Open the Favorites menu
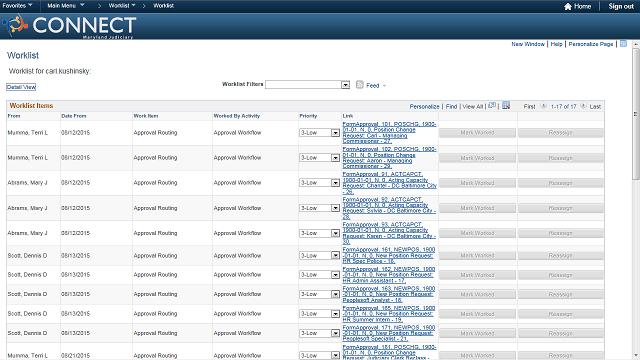 (x=17, y=6)
